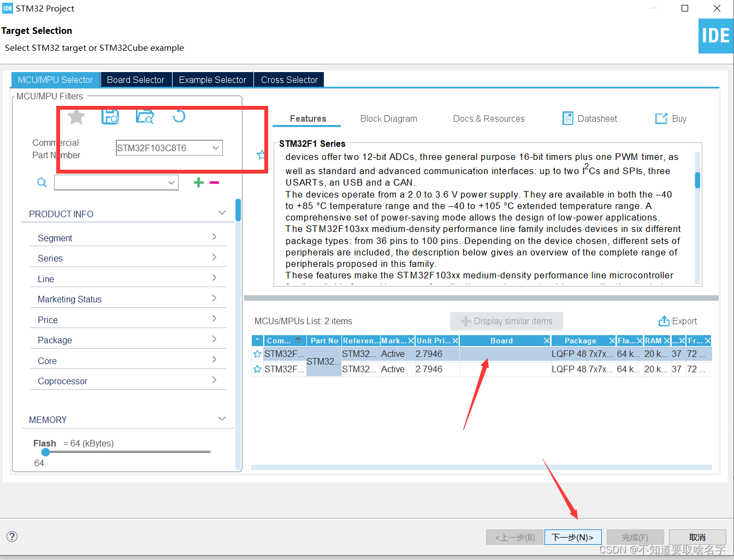Sort by Commercial part number column
The width and height of the screenshot is (734, 560).
pyautogui.click(x=285, y=341)
